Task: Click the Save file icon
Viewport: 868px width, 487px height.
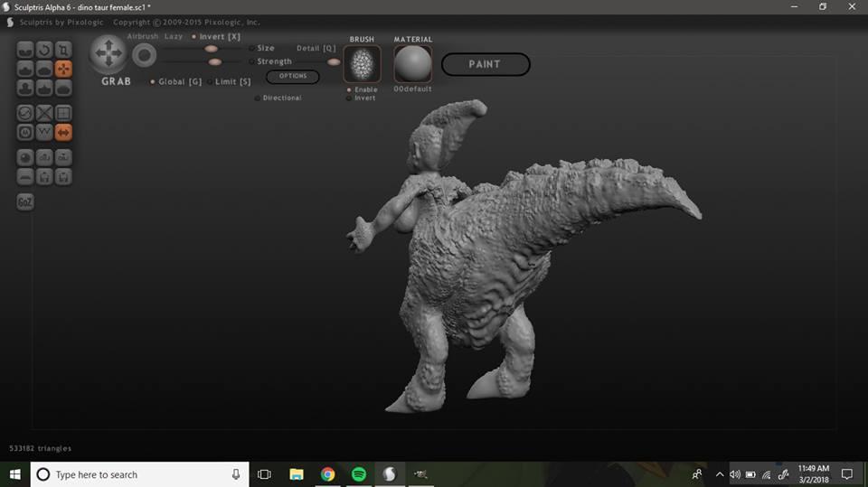Action: pos(63,177)
